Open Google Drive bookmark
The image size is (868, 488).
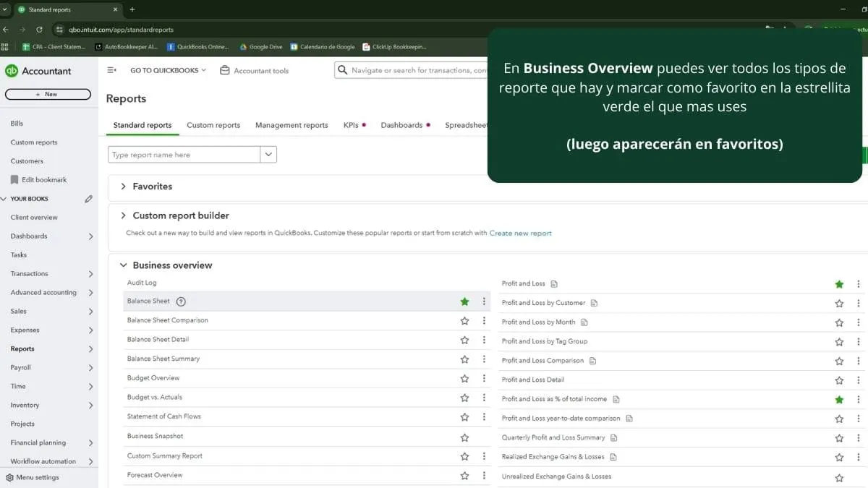pyautogui.click(x=261, y=47)
